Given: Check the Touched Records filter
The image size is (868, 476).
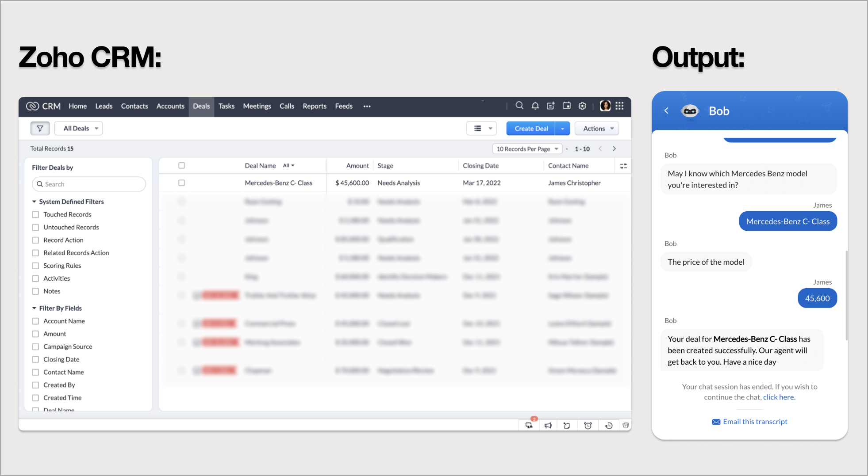Looking at the screenshot, I should pyautogui.click(x=35, y=214).
